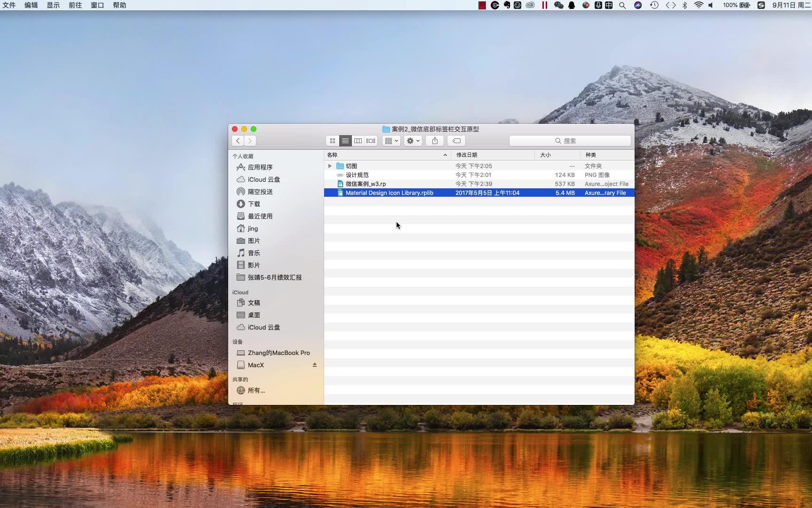Click the Finder search field
812x508 pixels.
point(570,141)
